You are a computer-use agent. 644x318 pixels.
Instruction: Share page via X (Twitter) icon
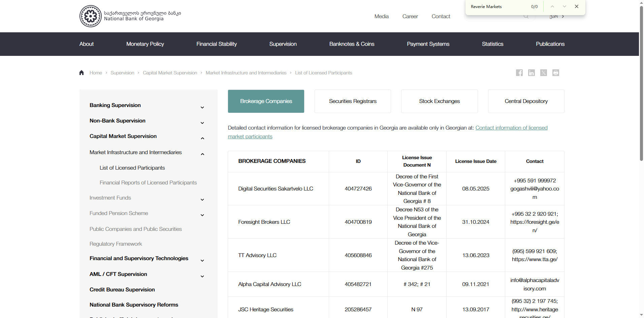click(543, 73)
